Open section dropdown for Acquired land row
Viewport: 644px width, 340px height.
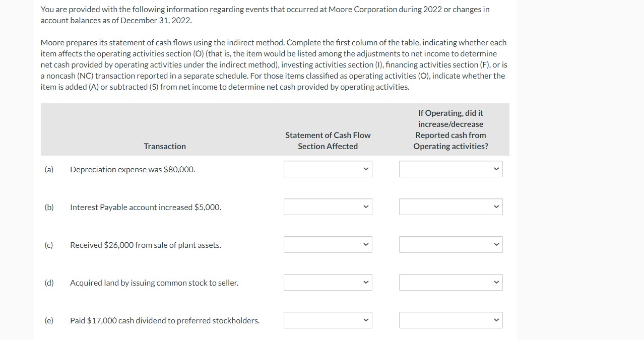pos(328,283)
